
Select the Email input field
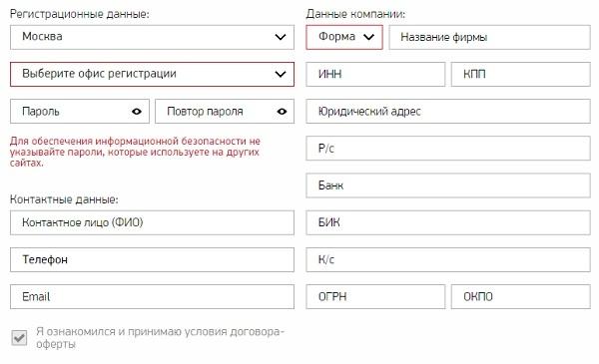152,296
